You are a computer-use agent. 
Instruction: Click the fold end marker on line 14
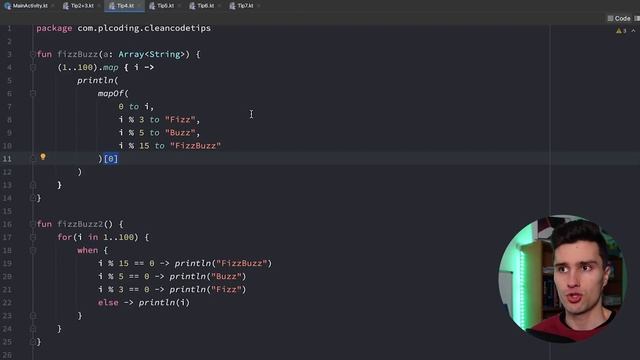tap(33, 198)
